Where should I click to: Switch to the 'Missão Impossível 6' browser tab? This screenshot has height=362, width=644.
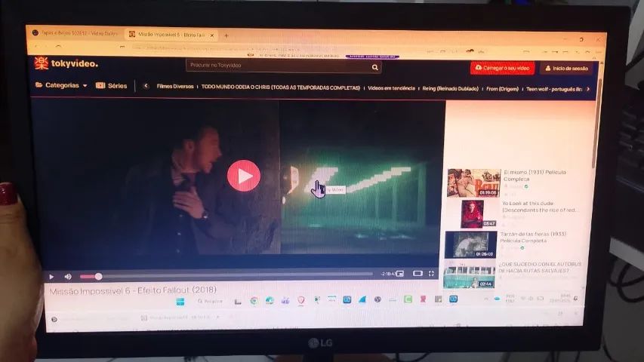171,35
